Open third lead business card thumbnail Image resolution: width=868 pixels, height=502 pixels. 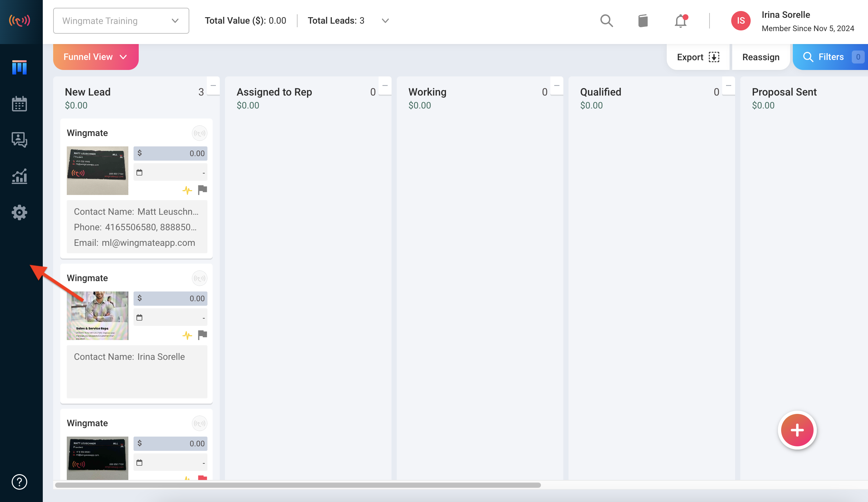pyautogui.click(x=98, y=458)
